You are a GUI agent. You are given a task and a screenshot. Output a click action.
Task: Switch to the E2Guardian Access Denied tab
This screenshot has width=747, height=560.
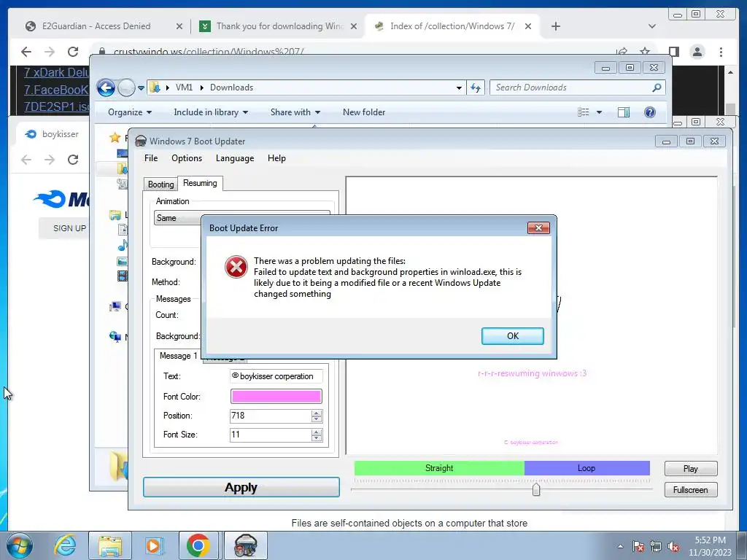pyautogui.click(x=96, y=26)
